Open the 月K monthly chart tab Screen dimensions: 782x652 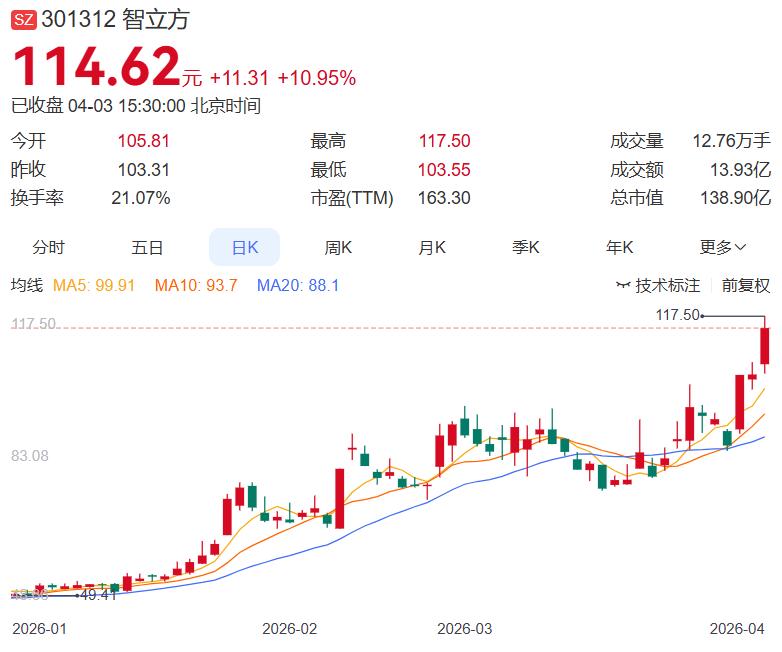[432, 247]
